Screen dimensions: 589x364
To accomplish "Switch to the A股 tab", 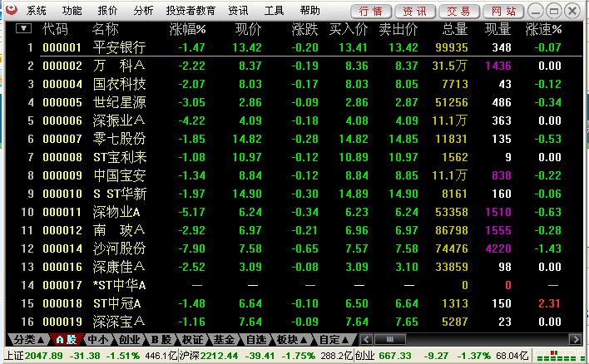I will tap(66, 340).
